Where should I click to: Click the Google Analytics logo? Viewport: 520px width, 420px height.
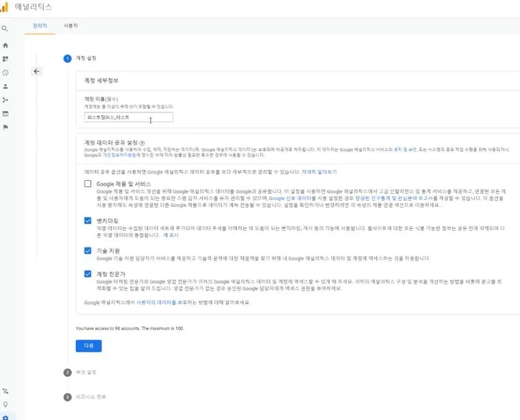(x=4, y=7)
